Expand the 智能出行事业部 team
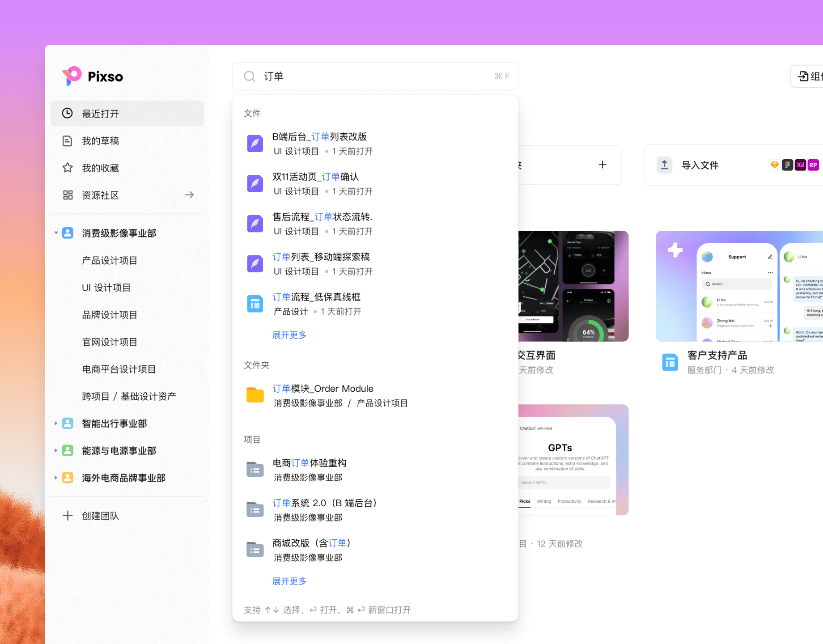Viewport: 823px width, 644px height. (55, 423)
